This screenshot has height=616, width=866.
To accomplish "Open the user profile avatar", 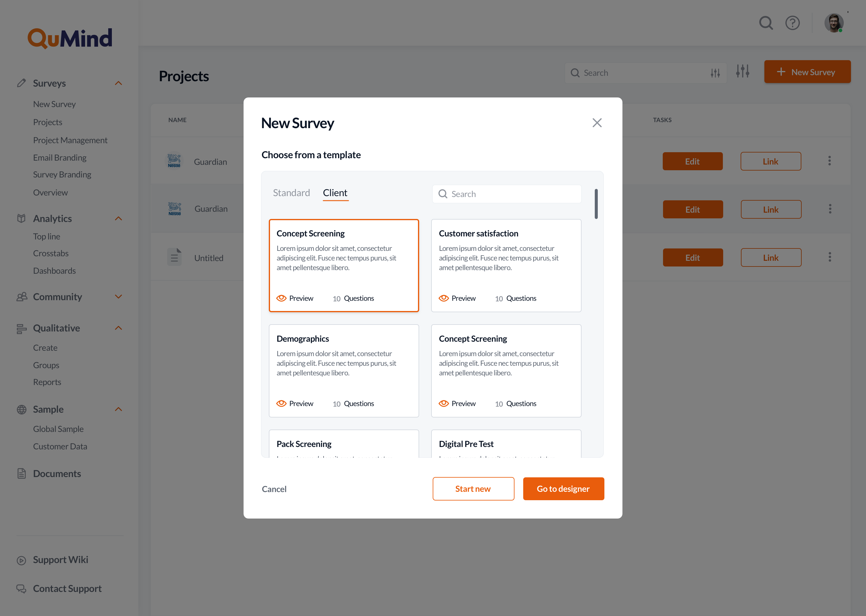I will pos(834,23).
